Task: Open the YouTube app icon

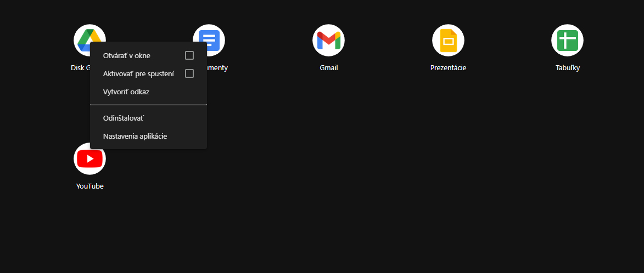Action: click(90, 158)
